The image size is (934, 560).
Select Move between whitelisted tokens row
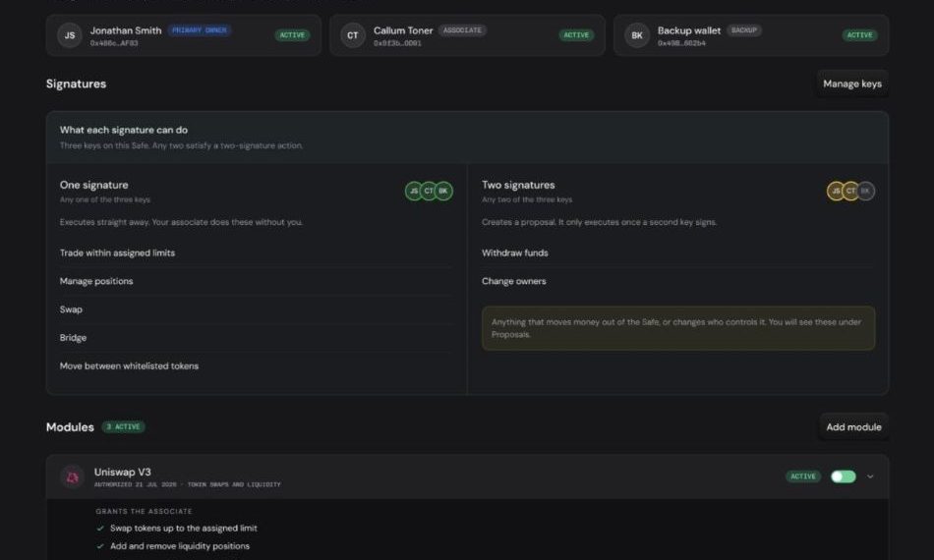pos(257,366)
